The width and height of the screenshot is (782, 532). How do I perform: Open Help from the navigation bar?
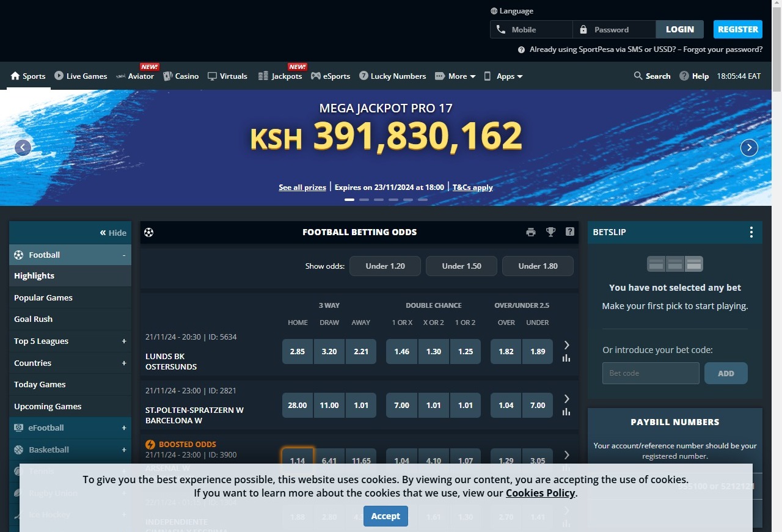click(694, 76)
